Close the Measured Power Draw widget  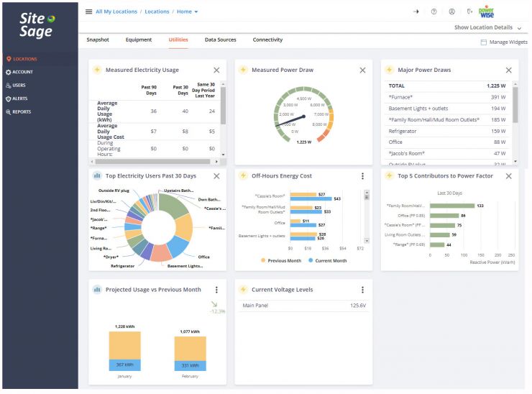tap(362, 70)
